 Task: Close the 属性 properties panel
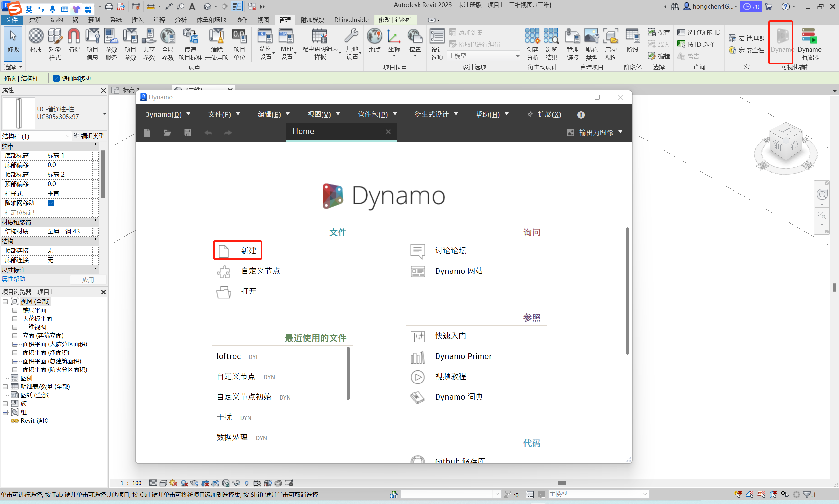point(103,91)
